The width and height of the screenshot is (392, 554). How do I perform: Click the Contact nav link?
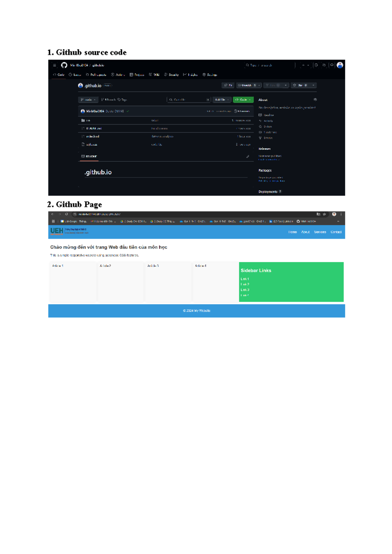click(x=336, y=232)
